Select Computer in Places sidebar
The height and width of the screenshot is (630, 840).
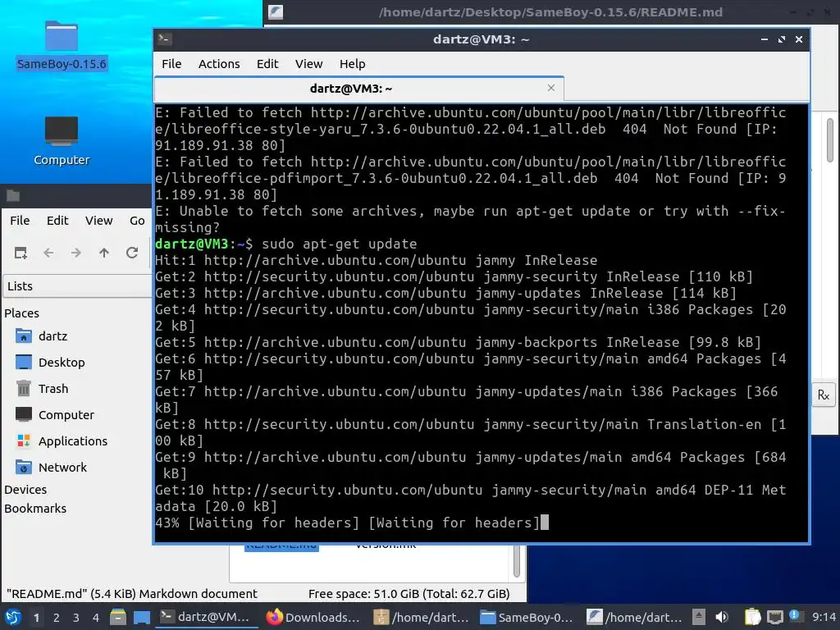[66, 415]
